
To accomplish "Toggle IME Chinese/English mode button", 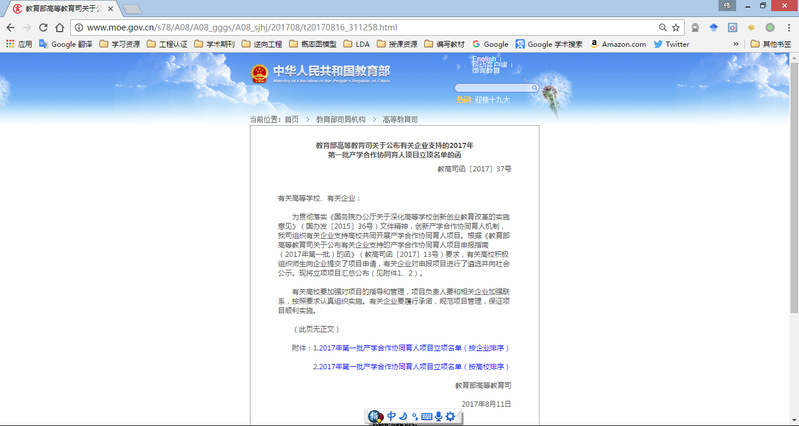I will coord(389,416).
